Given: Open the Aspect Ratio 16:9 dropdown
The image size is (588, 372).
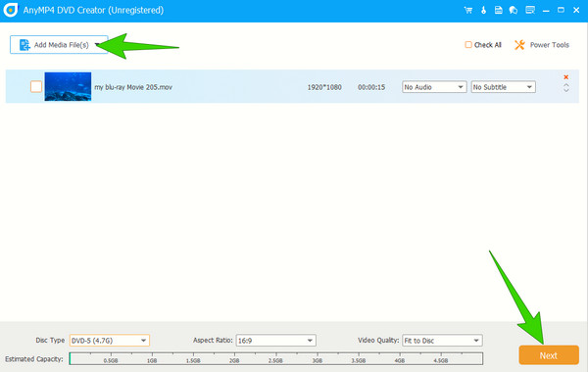Looking at the screenshot, I should pyautogui.click(x=276, y=341).
